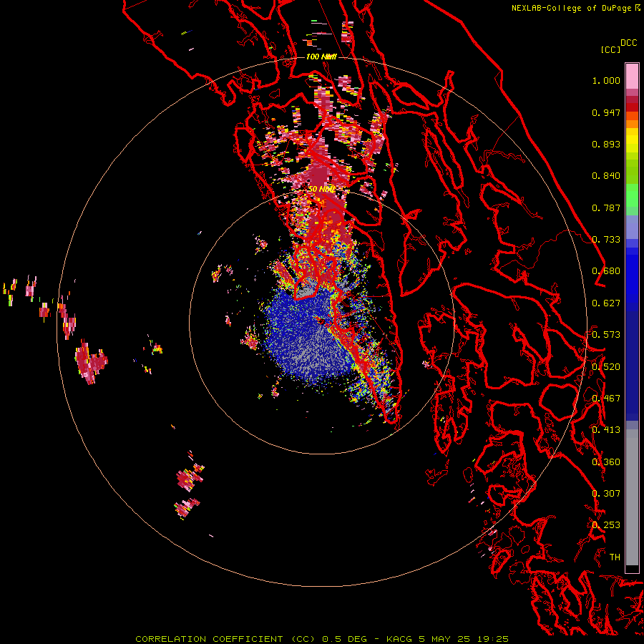Click the 50 NM range ring label
This screenshot has width=644, height=644.
tap(321, 190)
